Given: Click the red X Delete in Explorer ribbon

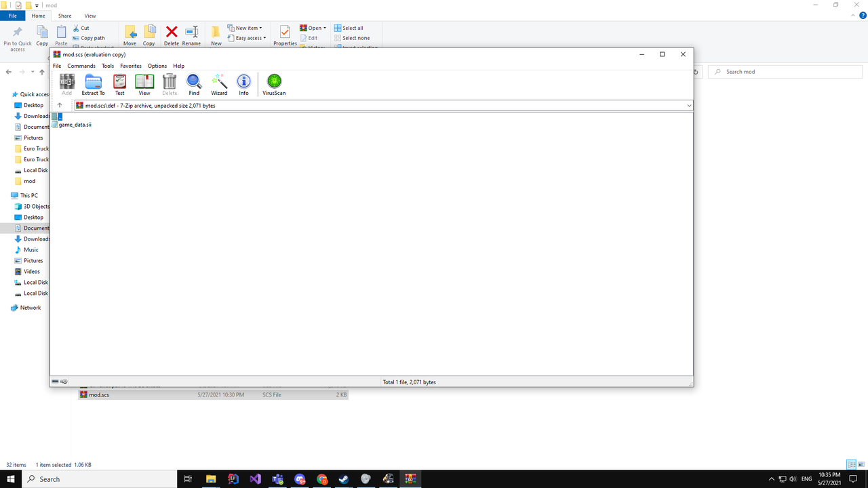Looking at the screenshot, I should [x=172, y=35].
